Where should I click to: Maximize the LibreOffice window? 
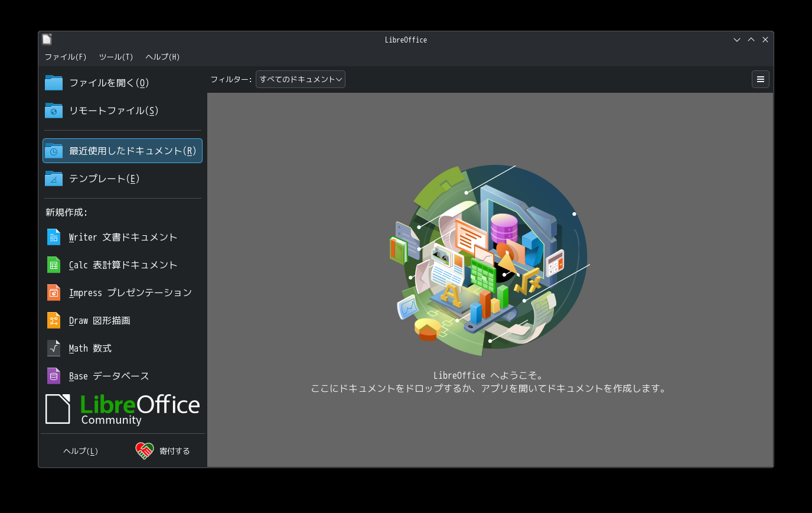tap(751, 40)
